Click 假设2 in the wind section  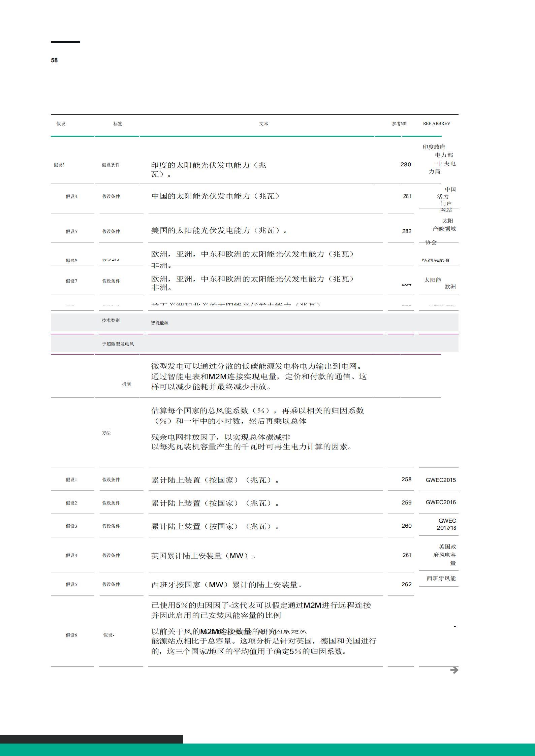tap(71, 503)
